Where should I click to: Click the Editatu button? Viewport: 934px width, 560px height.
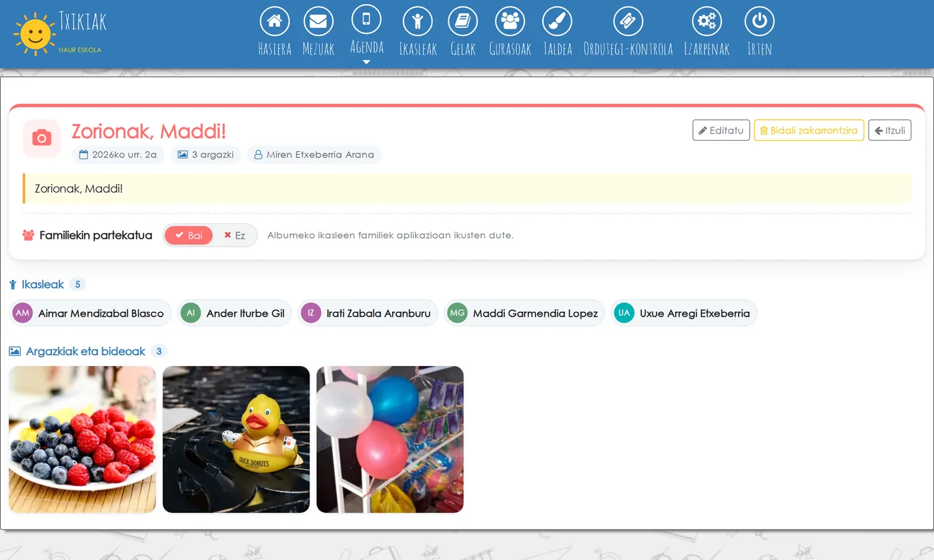coord(721,130)
